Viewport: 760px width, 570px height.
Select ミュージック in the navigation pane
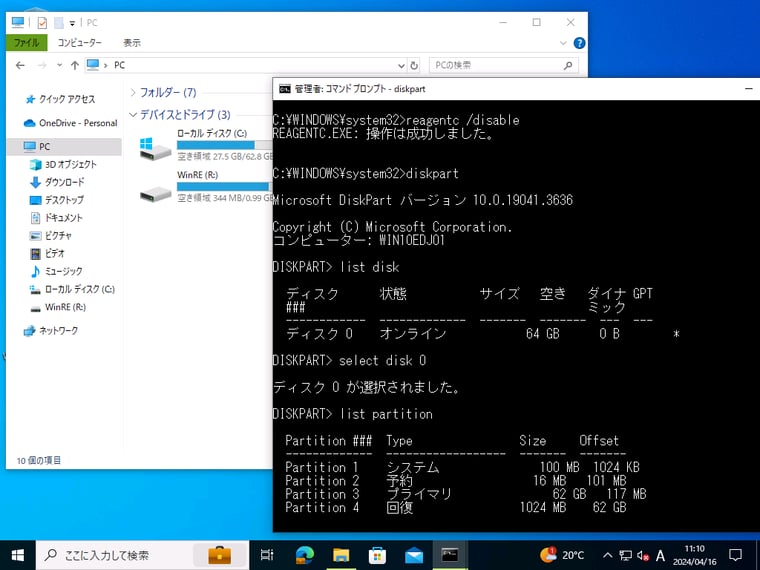[x=56, y=271]
